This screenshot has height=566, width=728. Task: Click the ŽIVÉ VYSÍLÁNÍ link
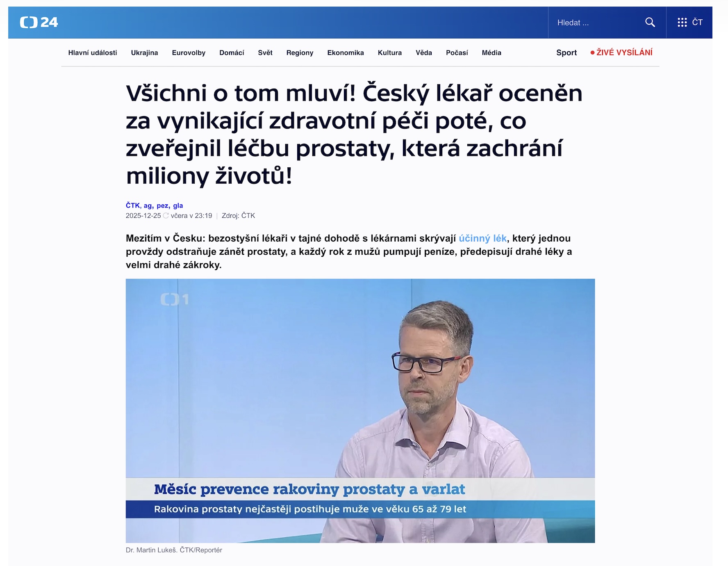point(624,52)
